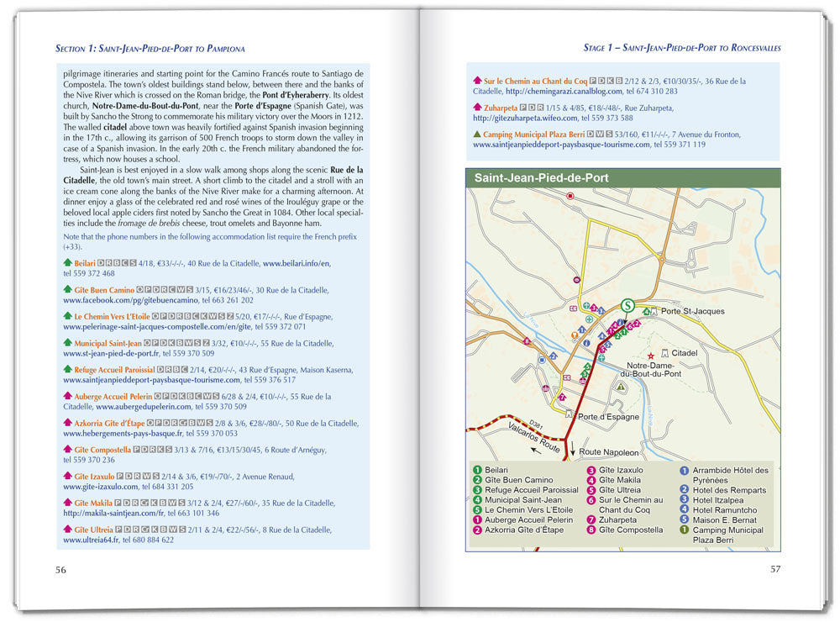Click the green tent icon beside Camping Municipal
The height and width of the screenshot is (622, 840).
pyautogui.click(x=477, y=134)
